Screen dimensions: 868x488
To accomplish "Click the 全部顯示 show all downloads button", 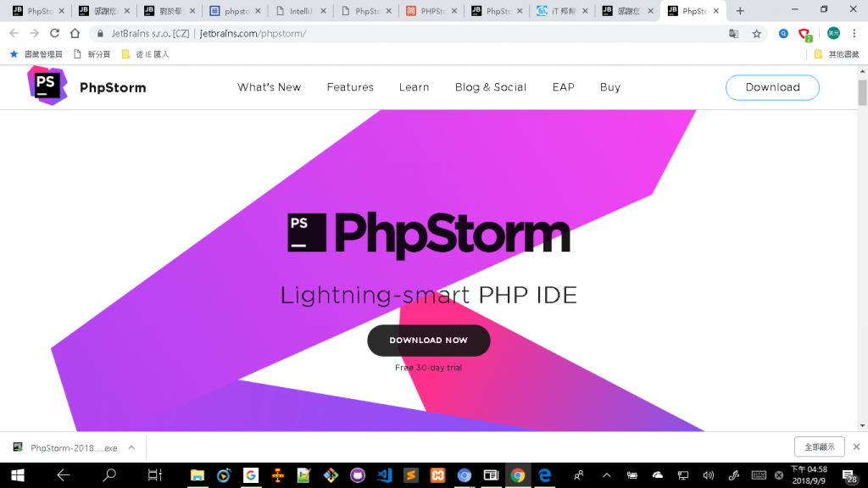I will (x=820, y=446).
